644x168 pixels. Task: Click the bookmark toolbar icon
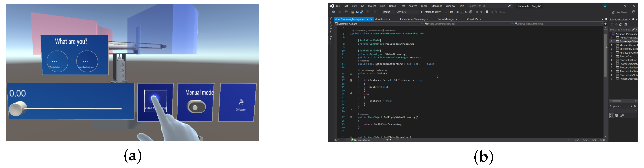pos(487,12)
